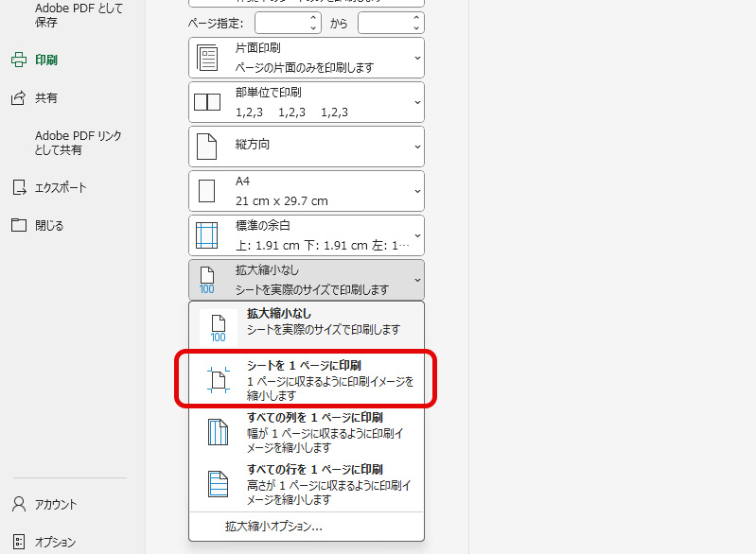Increase the ページ指定 end page value

click(416, 17)
